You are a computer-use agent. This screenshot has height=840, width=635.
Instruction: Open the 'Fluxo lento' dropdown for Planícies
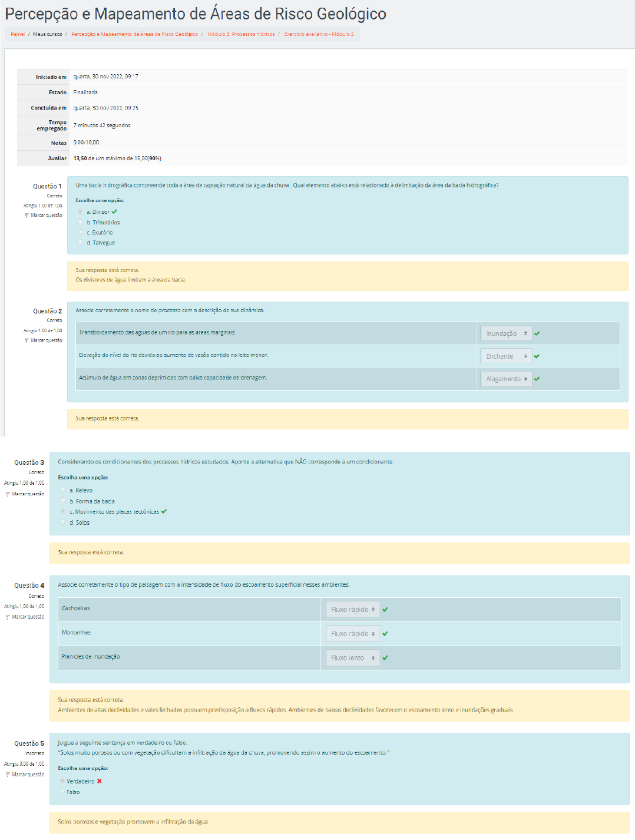[352, 658]
